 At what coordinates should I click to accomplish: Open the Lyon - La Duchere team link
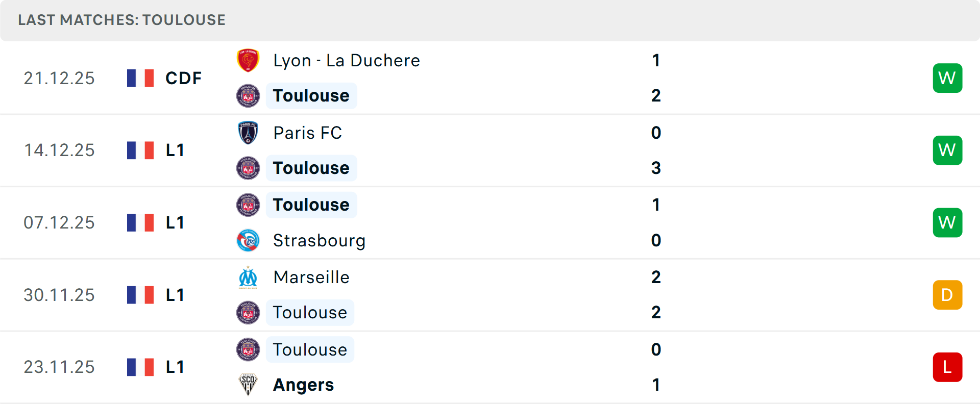[x=347, y=61]
